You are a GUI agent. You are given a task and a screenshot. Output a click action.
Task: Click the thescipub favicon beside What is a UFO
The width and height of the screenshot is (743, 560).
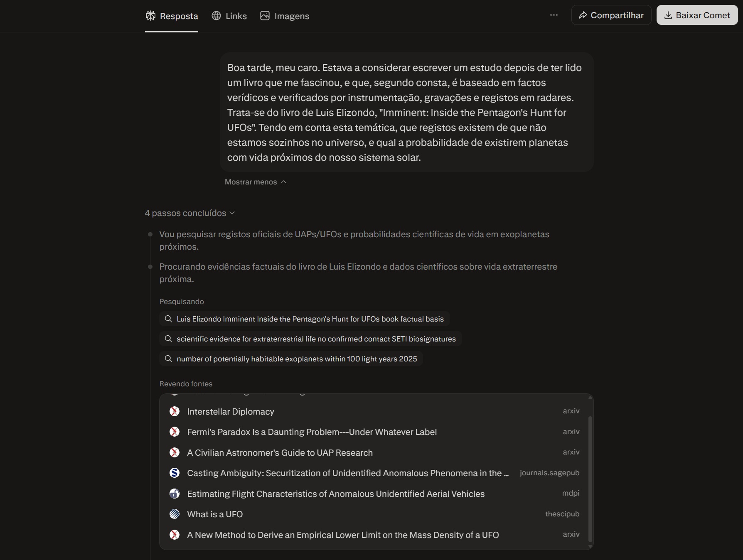pos(175,514)
